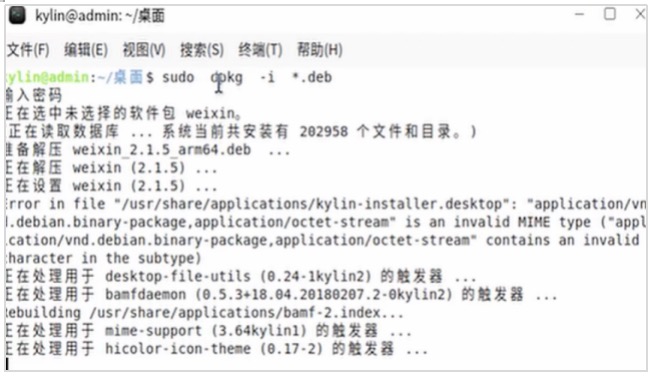Open the 搜索(S) menu

coord(202,50)
